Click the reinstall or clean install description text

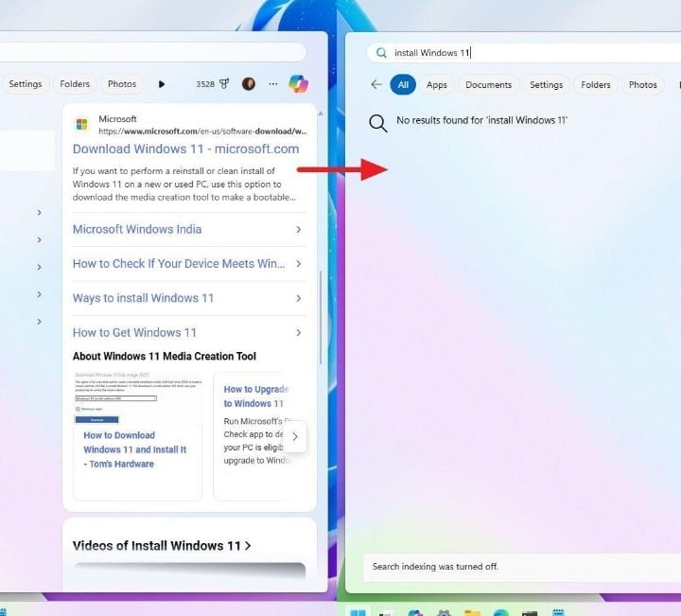click(x=184, y=185)
